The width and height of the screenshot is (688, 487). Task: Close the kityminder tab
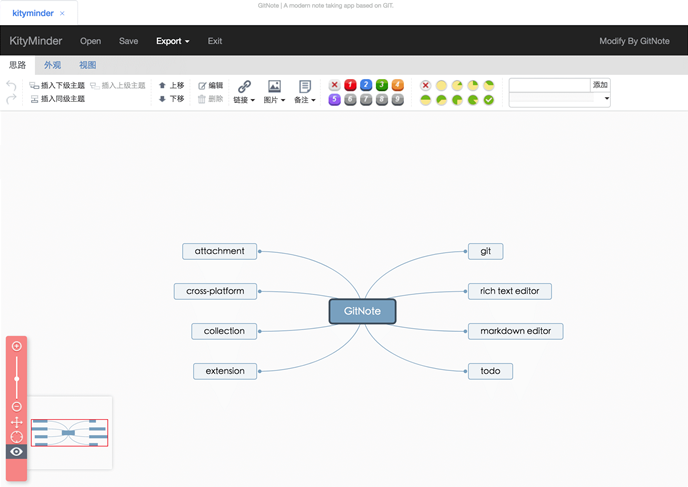[62, 13]
